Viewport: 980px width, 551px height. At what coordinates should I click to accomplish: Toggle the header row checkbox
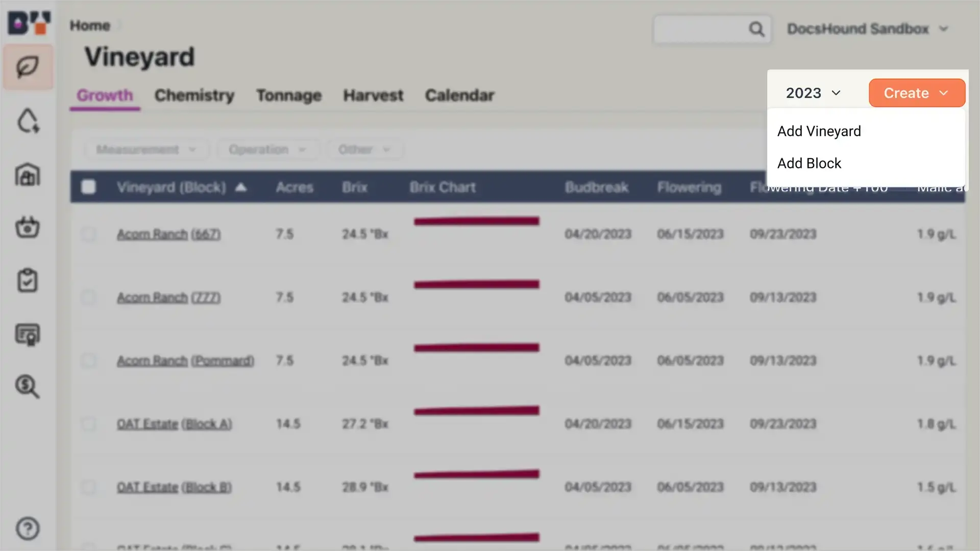(88, 188)
